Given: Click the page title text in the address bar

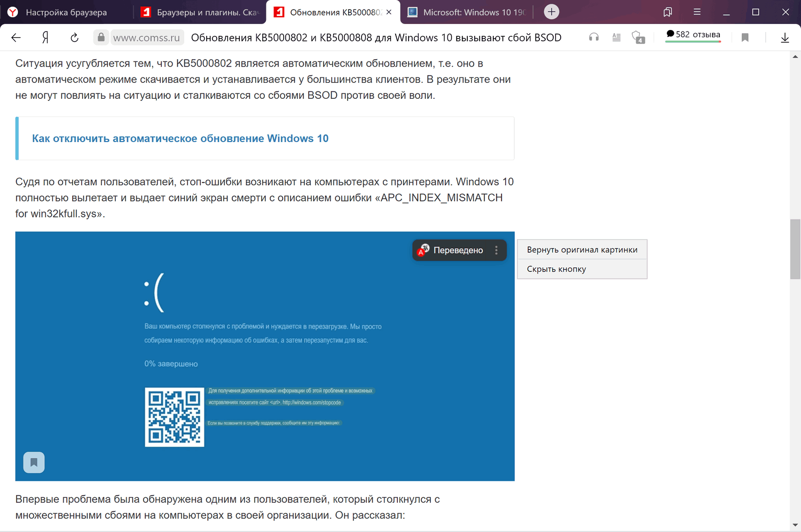Looking at the screenshot, I should [376, 37].
